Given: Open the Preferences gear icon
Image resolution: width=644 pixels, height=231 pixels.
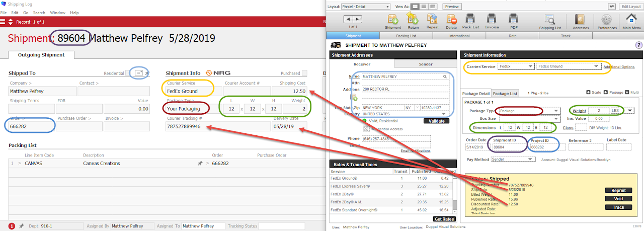Looking at the screenshot, I should [606, 19].
